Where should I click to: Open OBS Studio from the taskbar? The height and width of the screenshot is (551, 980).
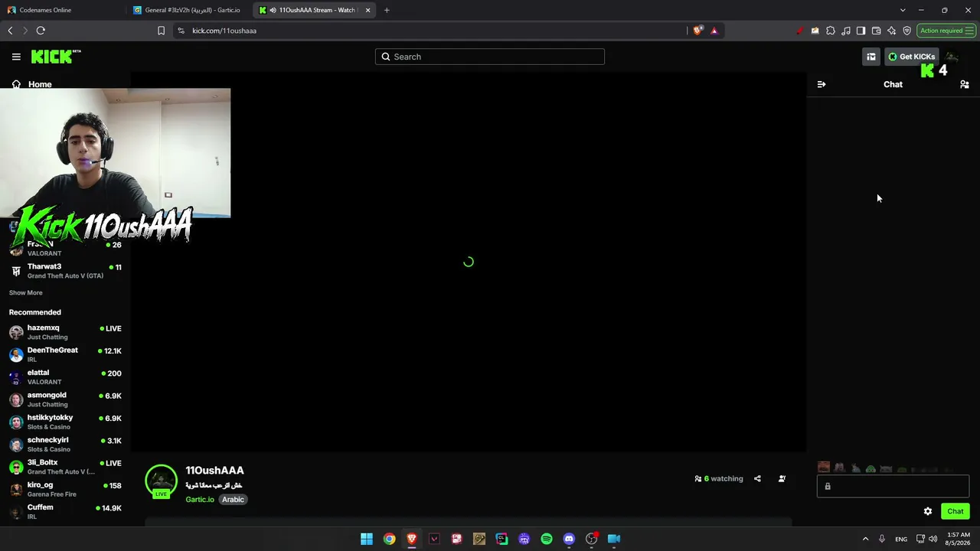click(591, 539)
